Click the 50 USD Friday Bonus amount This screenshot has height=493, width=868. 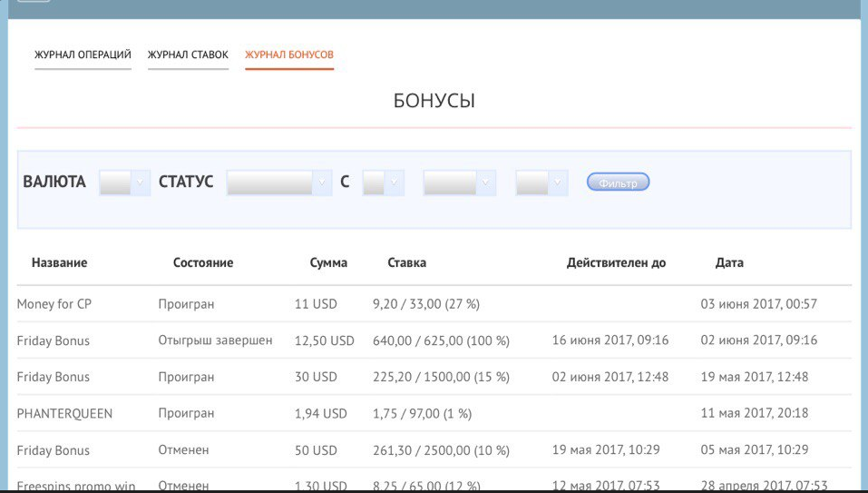(316, 449)
